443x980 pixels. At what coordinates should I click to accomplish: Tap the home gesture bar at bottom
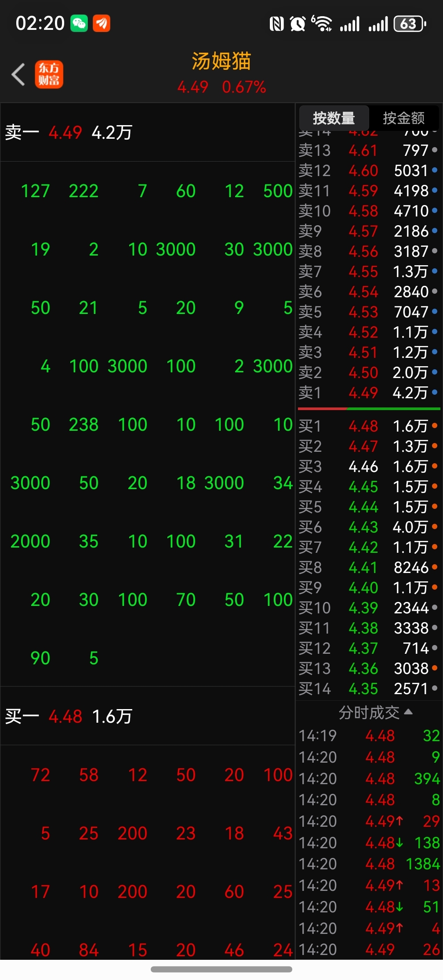click(221, 969)
